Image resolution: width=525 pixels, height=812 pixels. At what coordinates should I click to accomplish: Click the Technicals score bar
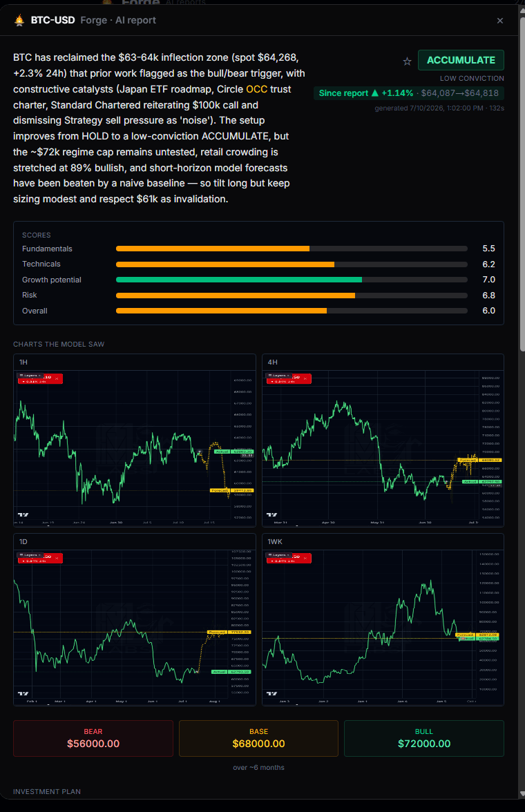292,264
